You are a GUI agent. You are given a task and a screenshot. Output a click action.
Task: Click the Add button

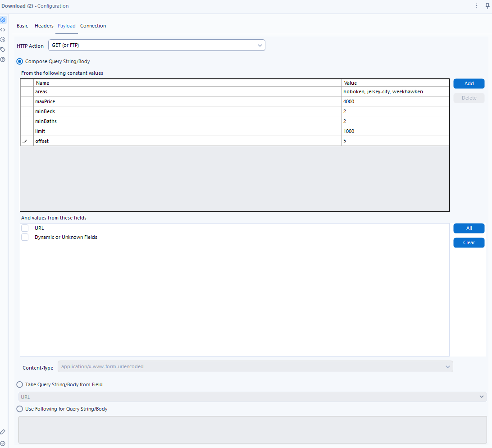[x=469, y=83]
